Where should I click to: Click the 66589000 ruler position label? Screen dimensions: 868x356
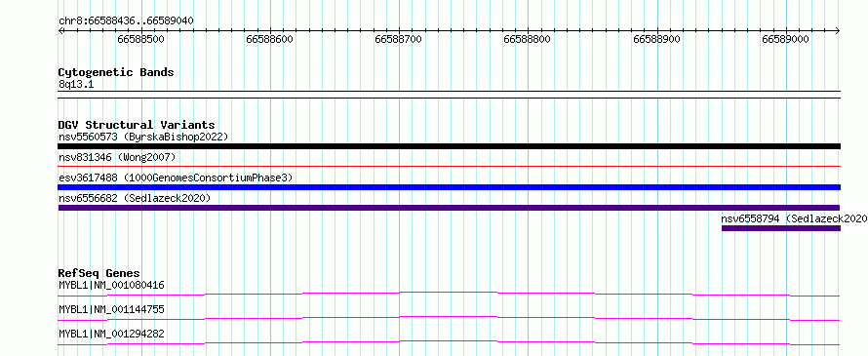tap(785, 39)
